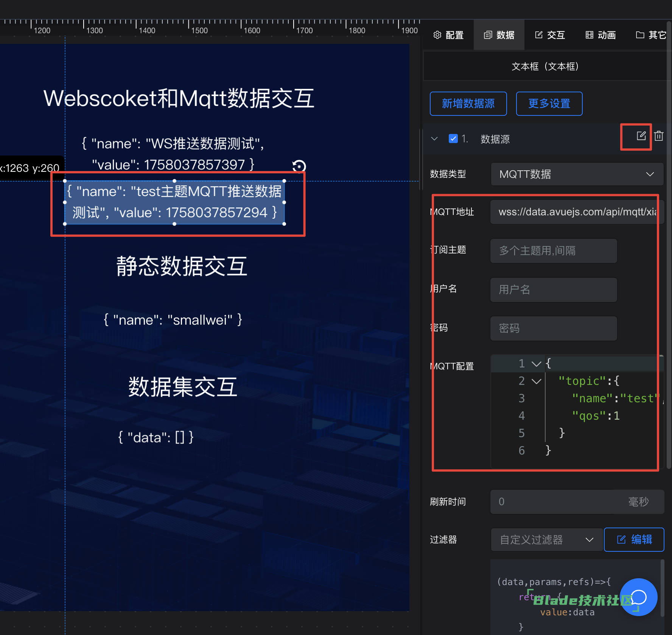The height and width of the screenshot is (635, 672).
Task: Delete data source with trash icon
Action: coord(659,136)
